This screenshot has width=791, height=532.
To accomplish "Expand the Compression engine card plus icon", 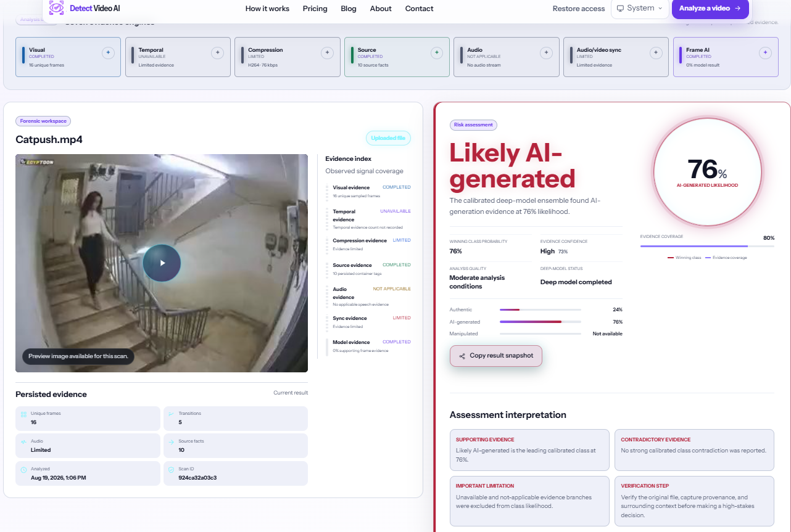I will [x=327, y=53].
